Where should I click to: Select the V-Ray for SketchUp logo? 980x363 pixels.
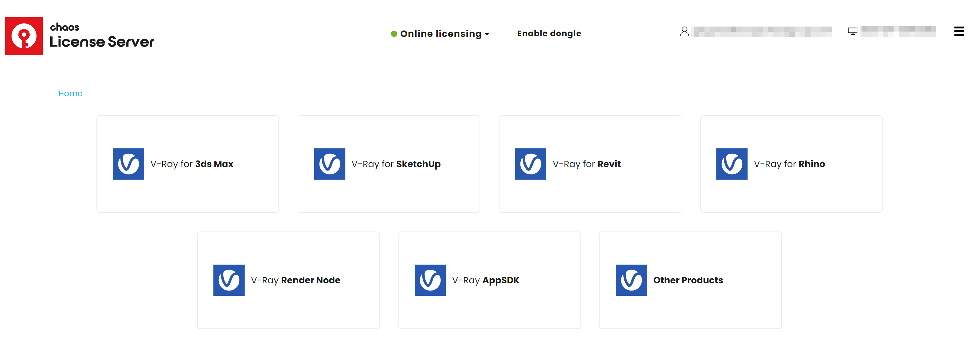(x=329, y=164)
